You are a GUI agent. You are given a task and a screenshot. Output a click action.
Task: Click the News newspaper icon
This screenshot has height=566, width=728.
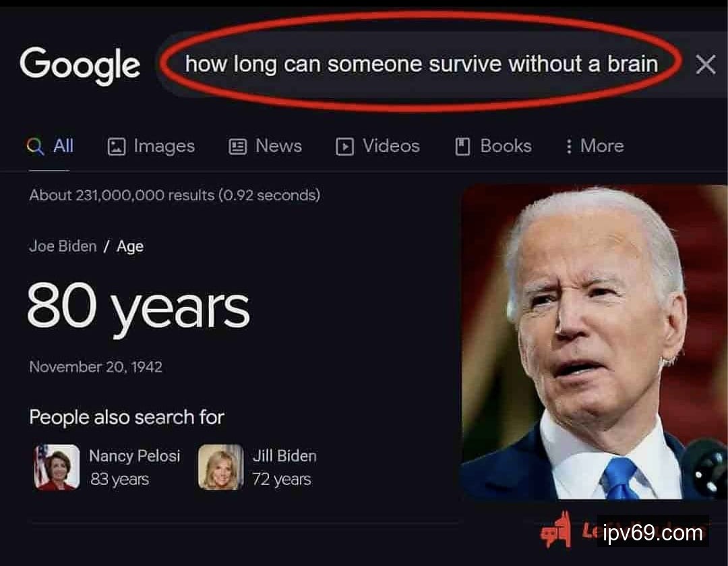(x=238, y=147)
